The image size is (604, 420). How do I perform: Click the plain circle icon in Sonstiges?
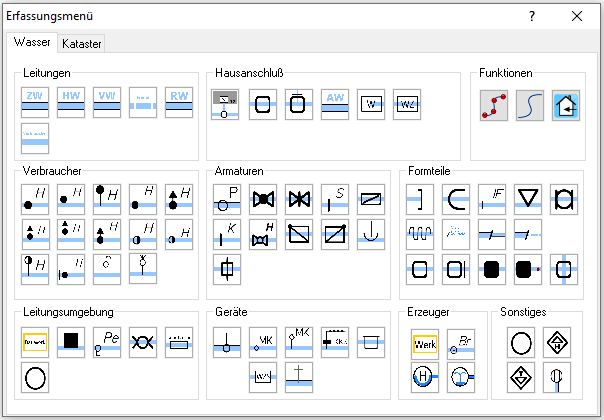521,343
